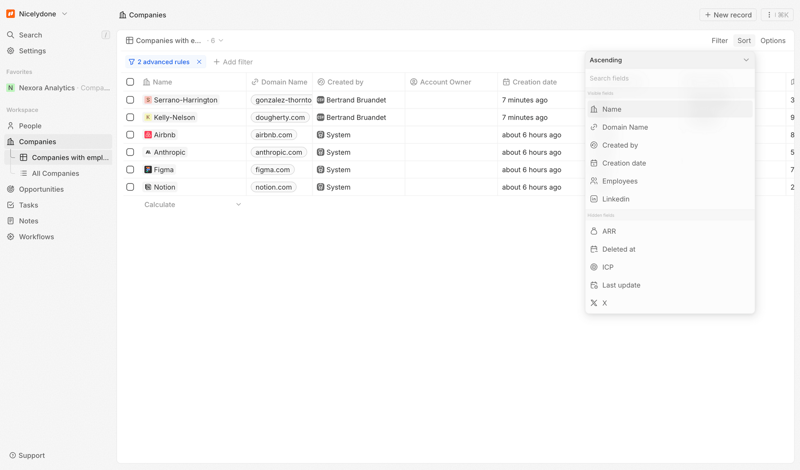Open the Figma company record

pyautogui.click(x=159, y=169)
